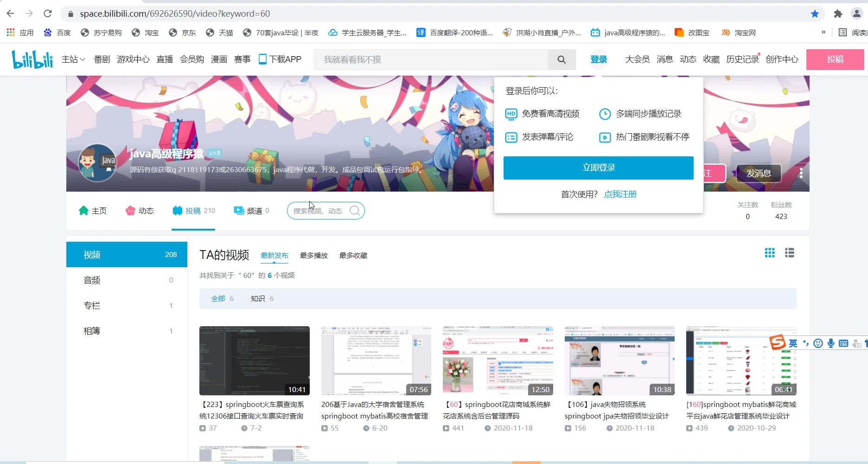
Task: Click search icon in space search box
Action: click(x=355, y=211)
